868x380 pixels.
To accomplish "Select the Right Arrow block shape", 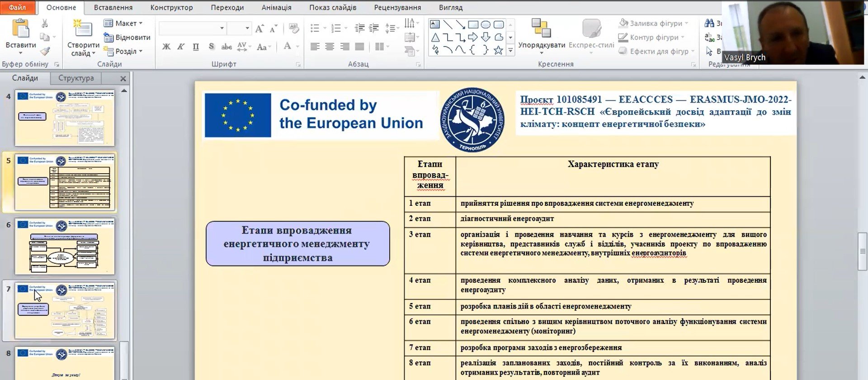I will pos(473,37).
